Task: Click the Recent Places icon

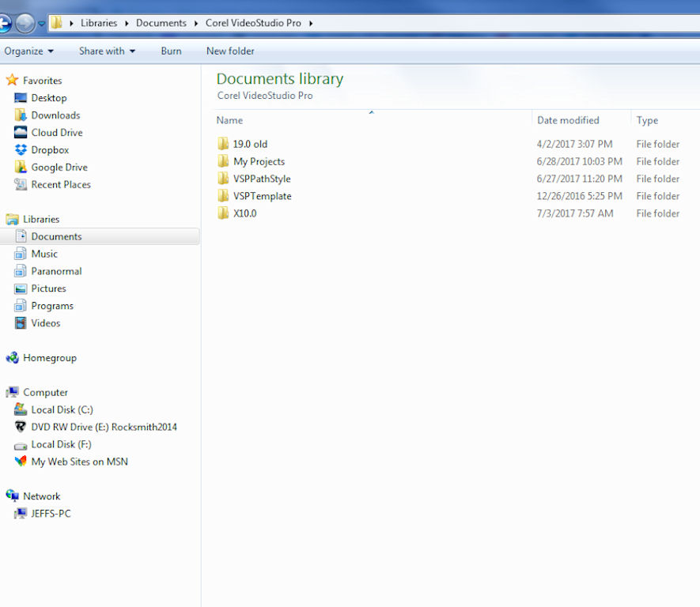Action: (21, 184)
